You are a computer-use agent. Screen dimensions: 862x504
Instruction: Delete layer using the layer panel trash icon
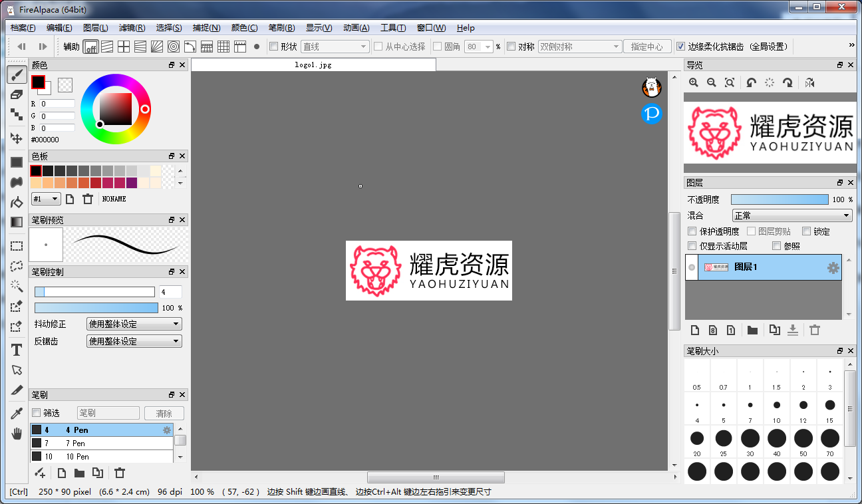pos(815,330)
